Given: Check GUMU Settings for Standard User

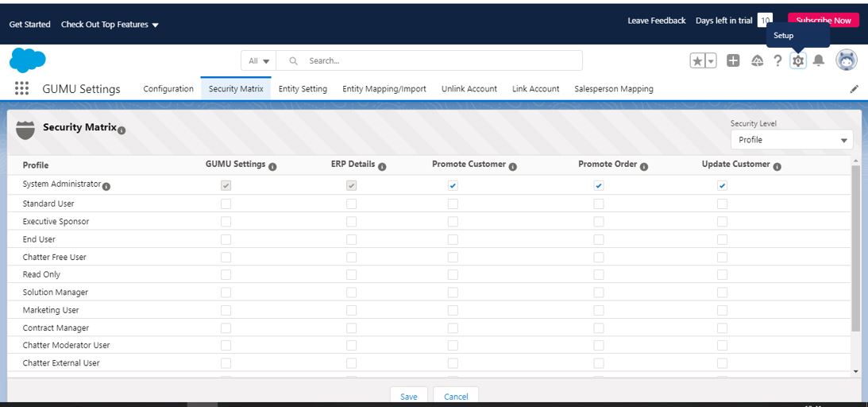Looking at the screenshot, I should pyautogui.click(x=226, y=203).
